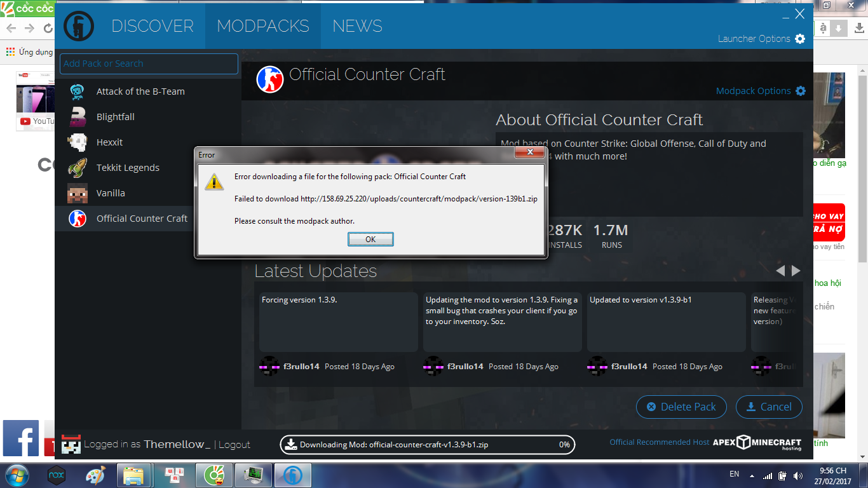Switch to the Cốc Cốc browser taskbar item
Screen dimensions: 868x488
214,475
